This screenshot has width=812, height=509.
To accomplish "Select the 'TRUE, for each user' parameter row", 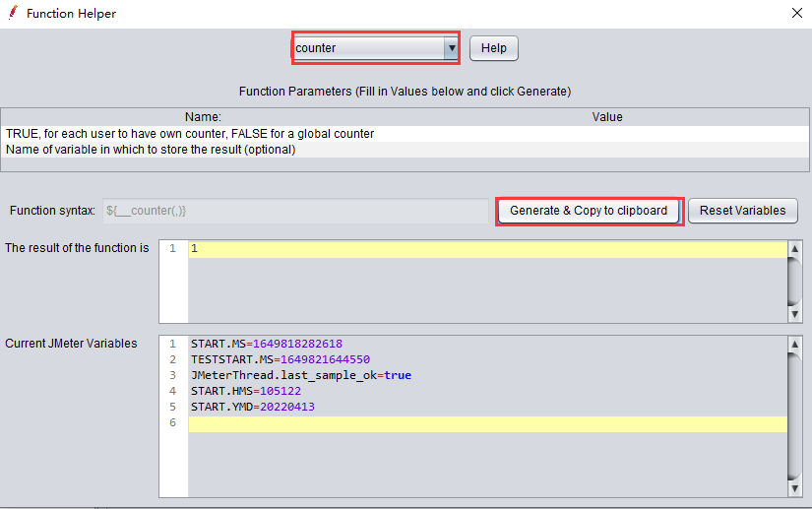I will [x=190, y=134].
